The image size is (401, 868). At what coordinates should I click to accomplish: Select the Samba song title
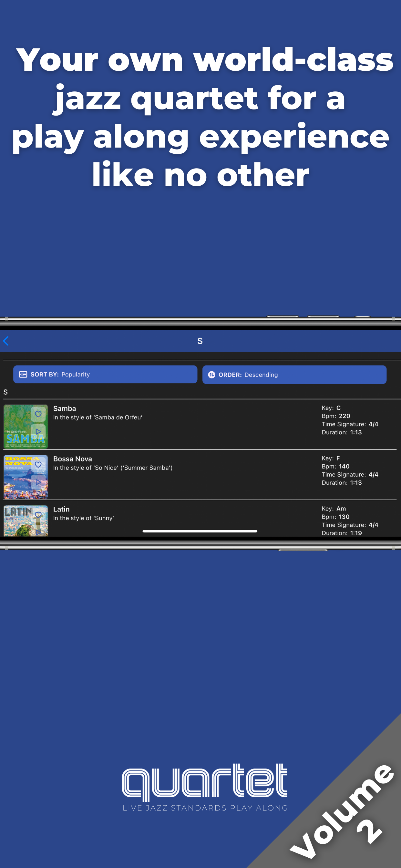click(x=65, y=408)
